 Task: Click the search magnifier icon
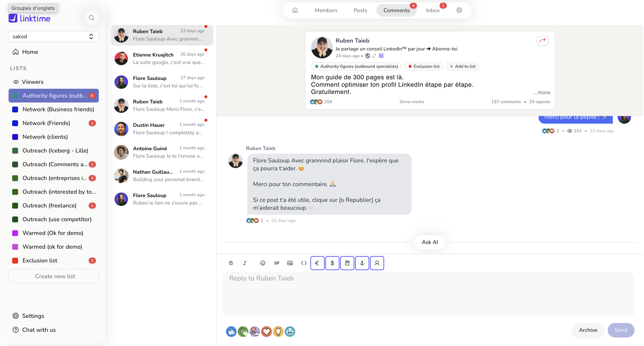tap(91, 18)
